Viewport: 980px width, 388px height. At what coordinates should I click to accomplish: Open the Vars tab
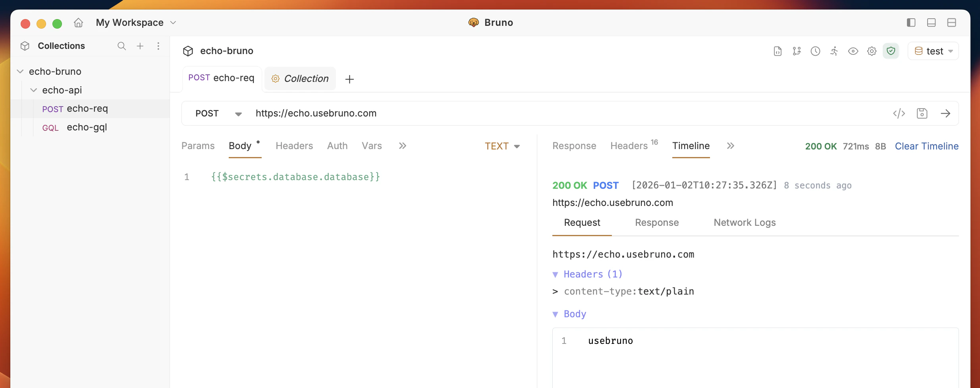(x=372, y=146)
